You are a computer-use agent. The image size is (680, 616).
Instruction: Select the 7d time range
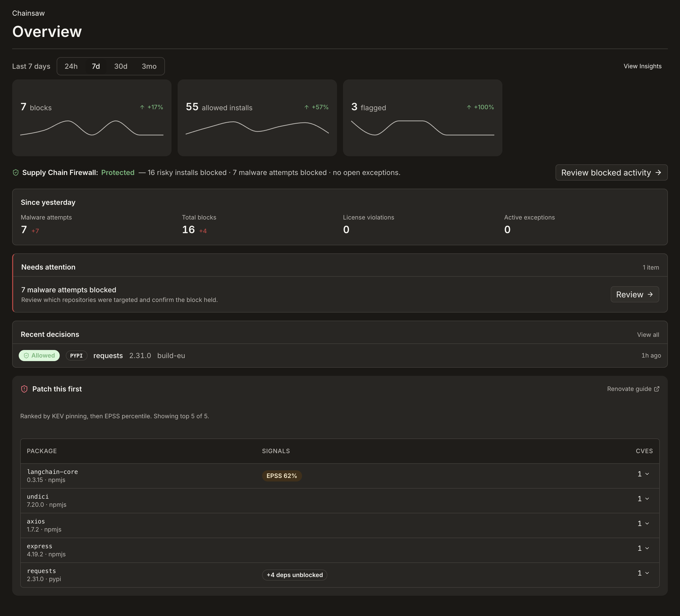[x=96, y=67]
